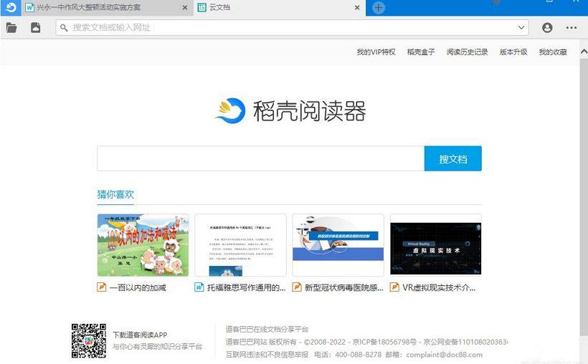Open 阅读历史记录 link
This screenshot has height=364, width=588.
coord(467,52)
